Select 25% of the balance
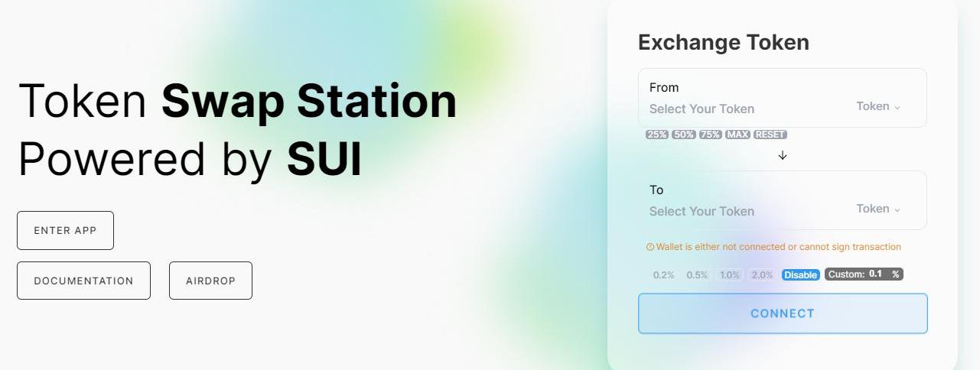 pos(656,135)
